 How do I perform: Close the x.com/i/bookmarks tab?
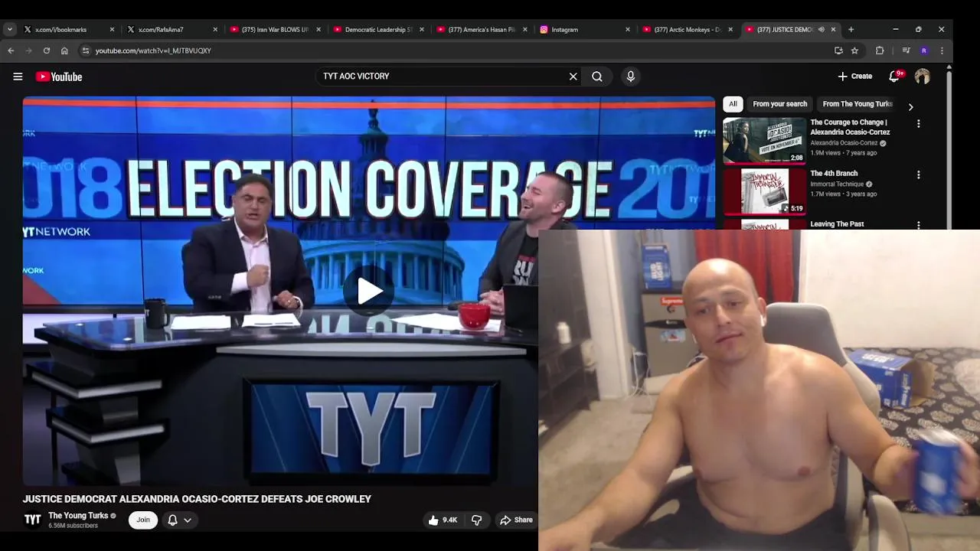click(112, 29)
